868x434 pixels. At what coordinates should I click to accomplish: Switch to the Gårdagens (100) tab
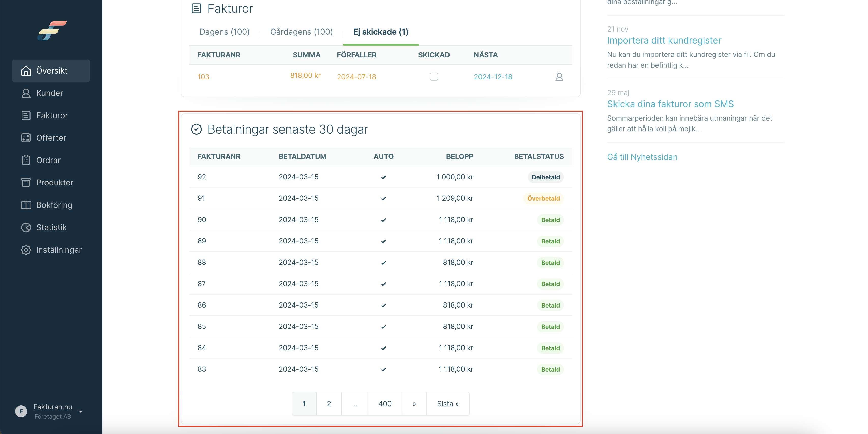pos(301,32)
